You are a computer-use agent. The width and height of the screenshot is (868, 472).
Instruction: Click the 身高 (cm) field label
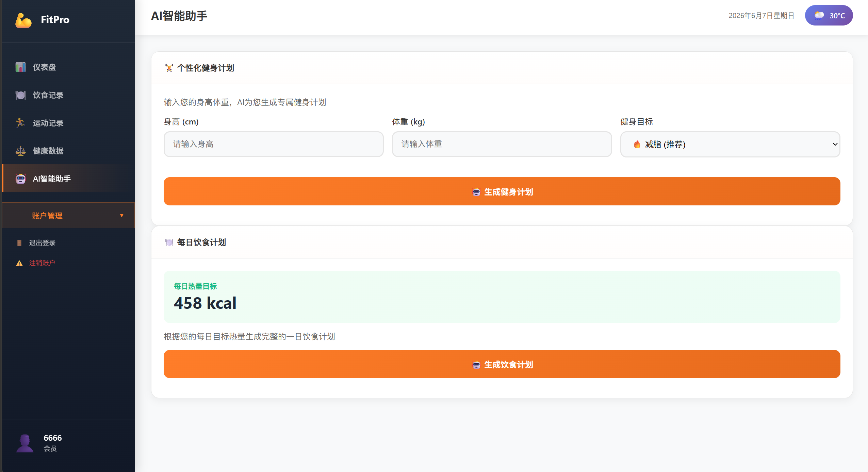point(181,122)
